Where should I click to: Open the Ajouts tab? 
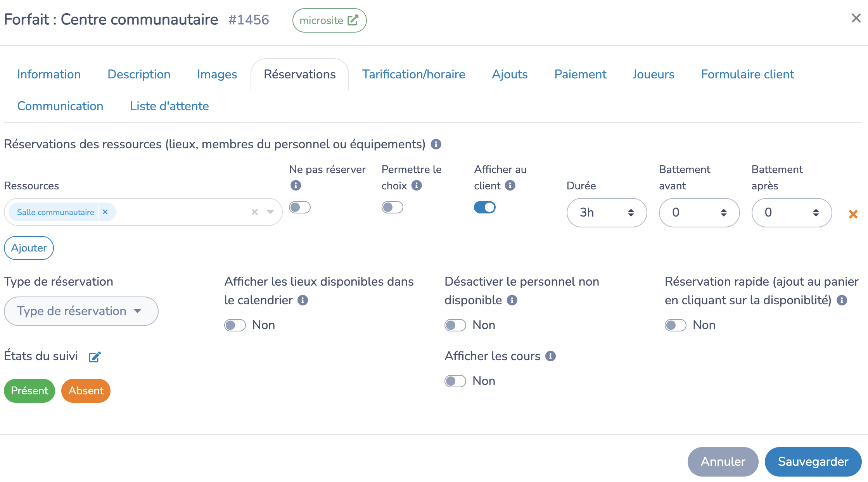click(510, 74)
